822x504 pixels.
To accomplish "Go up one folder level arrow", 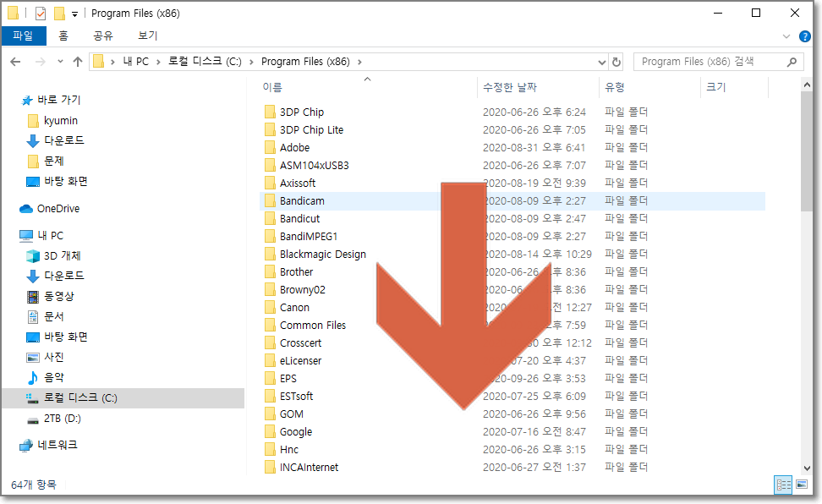I will click(78, 62).
